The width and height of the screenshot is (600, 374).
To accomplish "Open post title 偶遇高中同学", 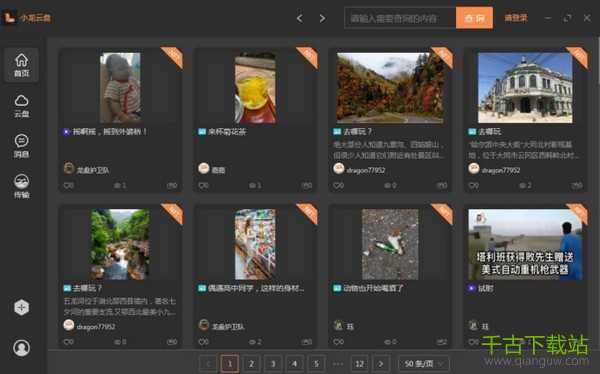I will click(x=256, y=288).
